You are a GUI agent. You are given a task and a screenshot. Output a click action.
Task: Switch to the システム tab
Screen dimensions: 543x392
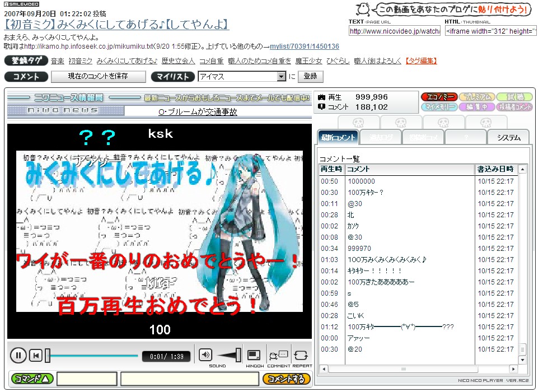coord(509,137)
